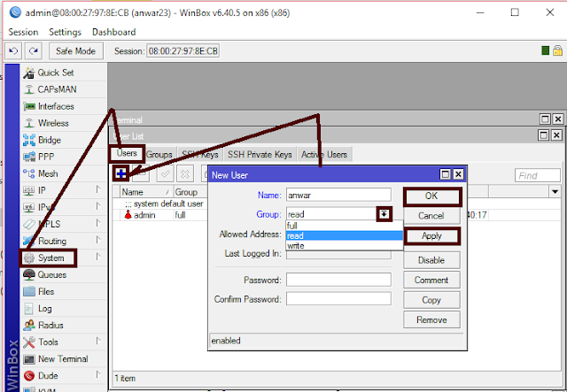Open the Settings menu
The width and height of the screenshot is (567, 392).
(x=65, y=32)
